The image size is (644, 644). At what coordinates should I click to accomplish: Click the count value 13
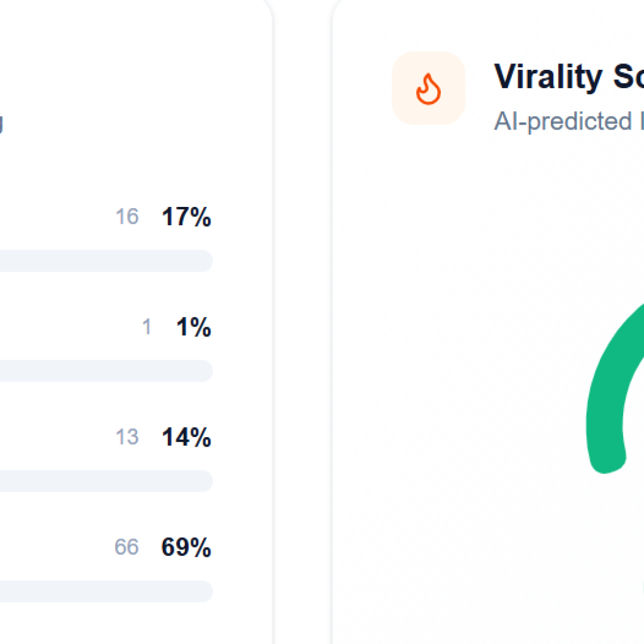pos(127,436)
